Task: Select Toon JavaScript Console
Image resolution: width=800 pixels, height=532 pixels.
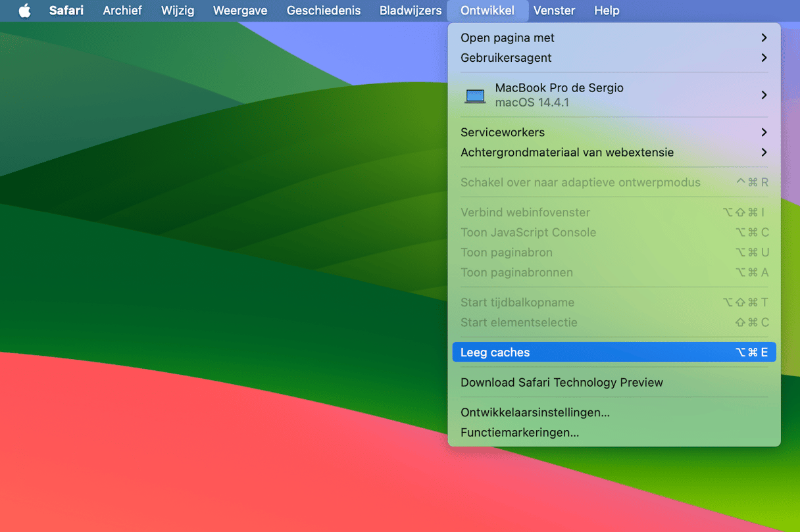Action: (x=614, y=233)
